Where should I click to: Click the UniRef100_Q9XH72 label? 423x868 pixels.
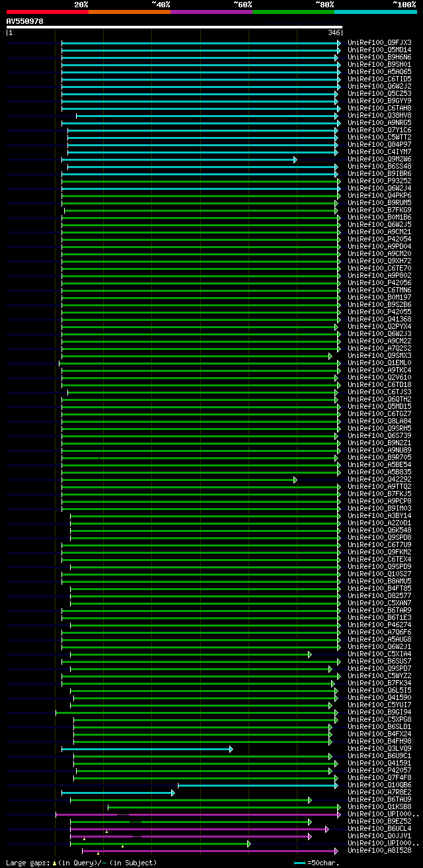point(379,261)
